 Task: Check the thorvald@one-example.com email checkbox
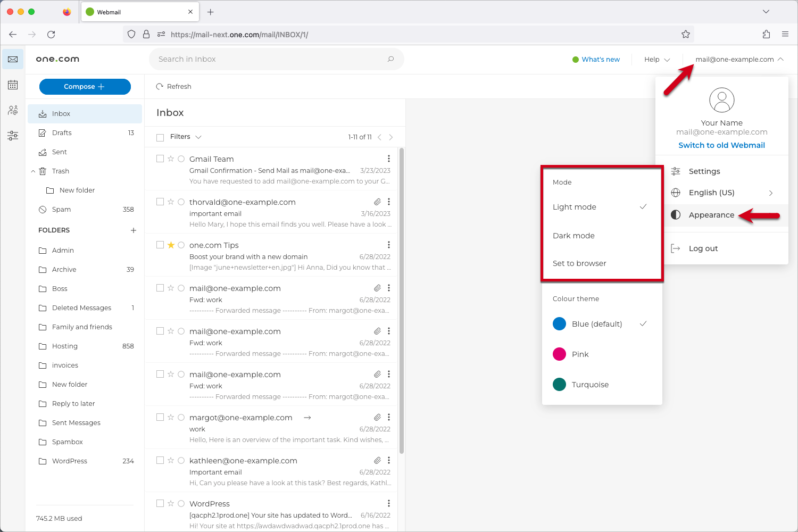click(x=160, y=202)
